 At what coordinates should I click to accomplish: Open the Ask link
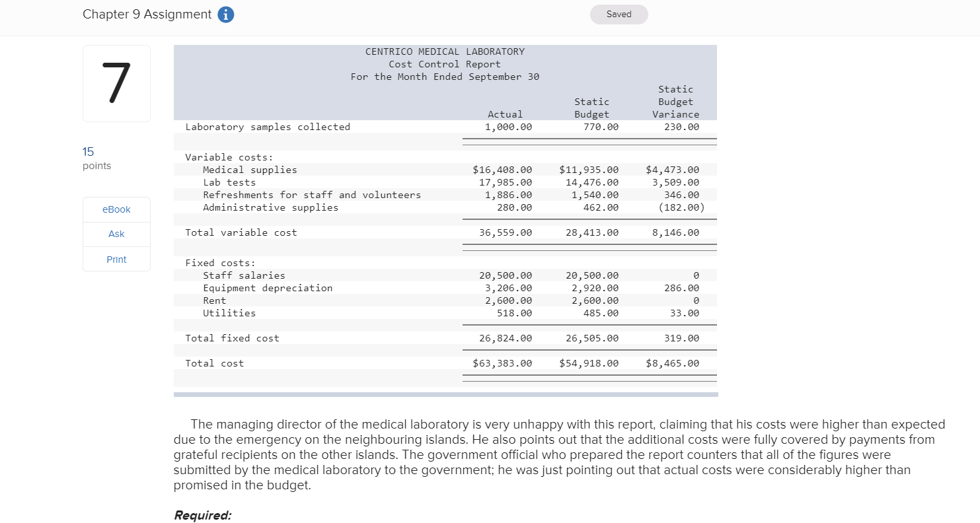tap(116, 234)
